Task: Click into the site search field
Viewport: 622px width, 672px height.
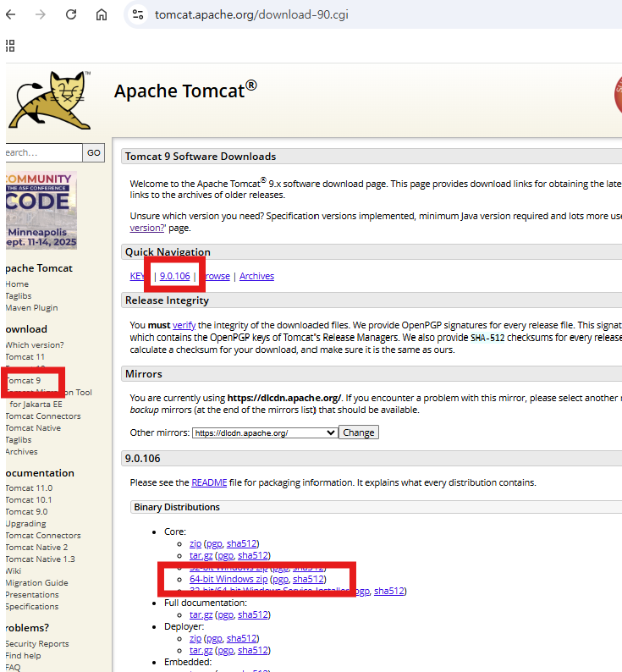Action: (x=44, y=152)
